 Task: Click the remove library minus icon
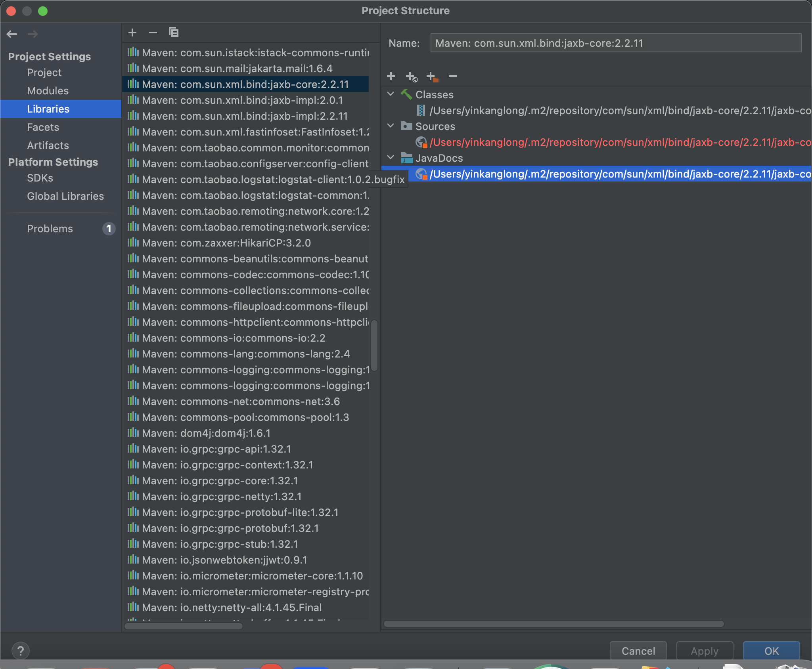click(153, 32)
